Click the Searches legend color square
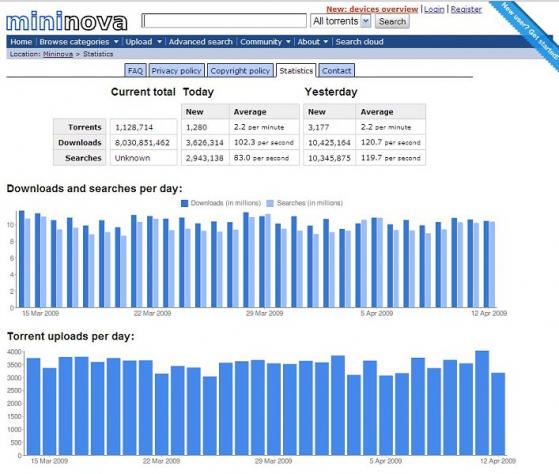The height and width of the screenshot is (474, 559). tap(270, 203)
